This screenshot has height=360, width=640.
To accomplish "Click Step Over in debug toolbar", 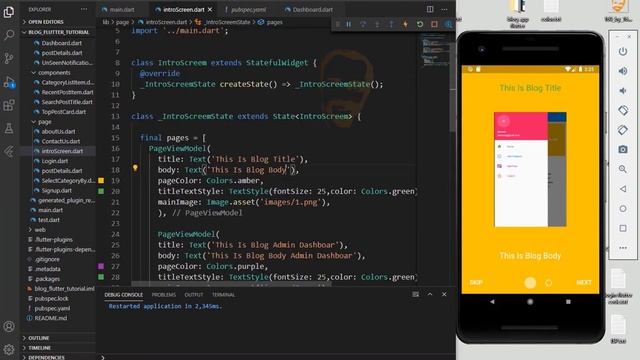I will [363, 24].
